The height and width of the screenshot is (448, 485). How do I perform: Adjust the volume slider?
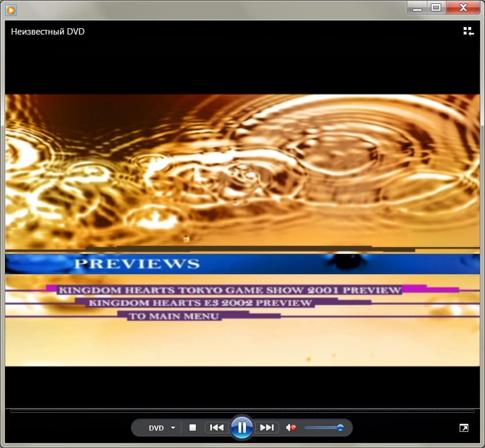(324, 428)
